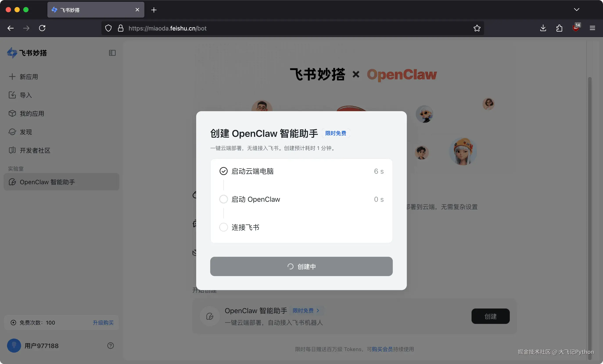Click the 发现 discover icon
Image resolution: width=603 pixels, height=364 pixels.
[x=12, y=132]
